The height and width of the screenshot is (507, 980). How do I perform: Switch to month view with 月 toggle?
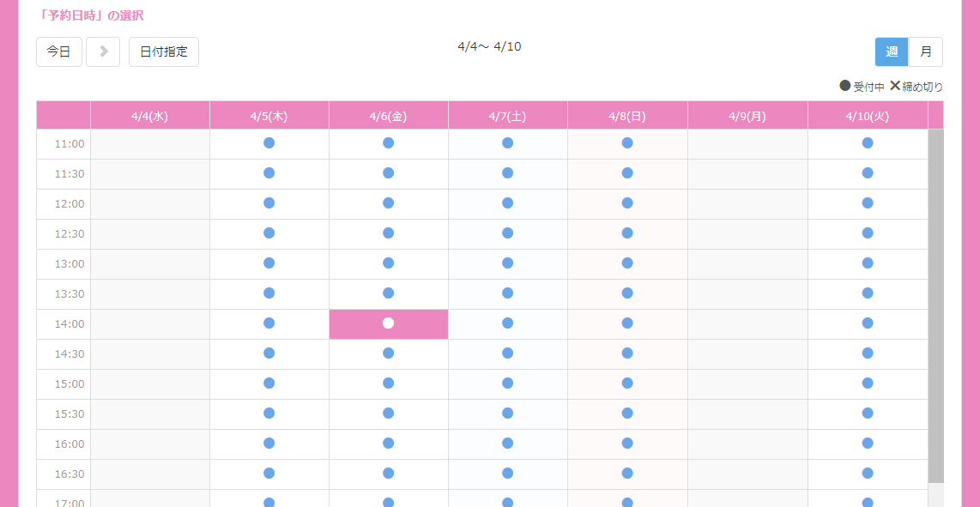926,51
